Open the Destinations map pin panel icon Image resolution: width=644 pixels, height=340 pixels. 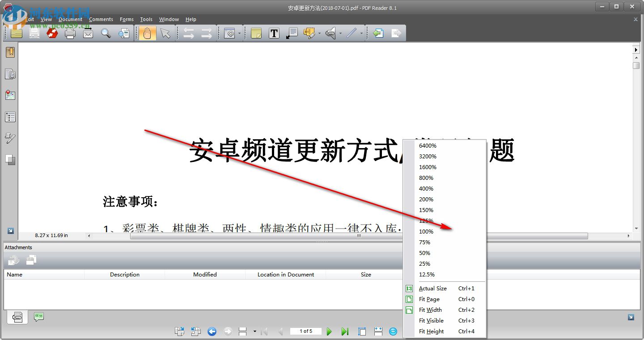[x=10, y=95]
